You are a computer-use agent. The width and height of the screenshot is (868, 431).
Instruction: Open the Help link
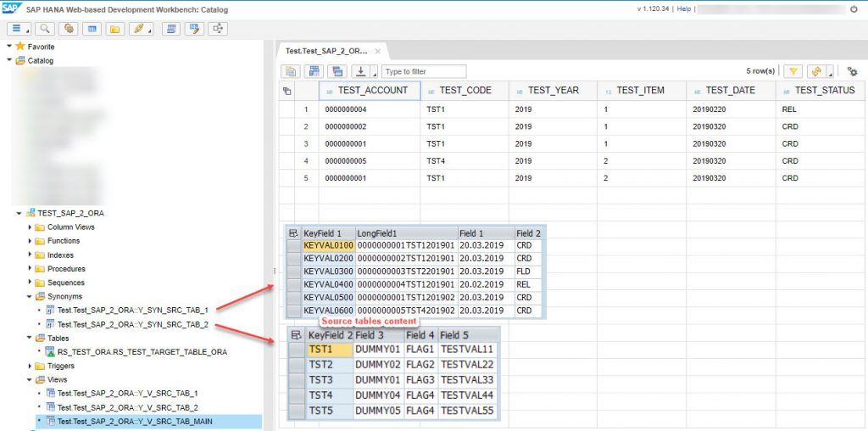[684, 8]
